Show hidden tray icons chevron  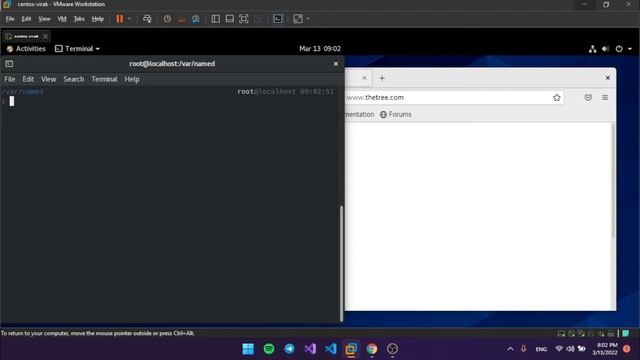point(510,349)
